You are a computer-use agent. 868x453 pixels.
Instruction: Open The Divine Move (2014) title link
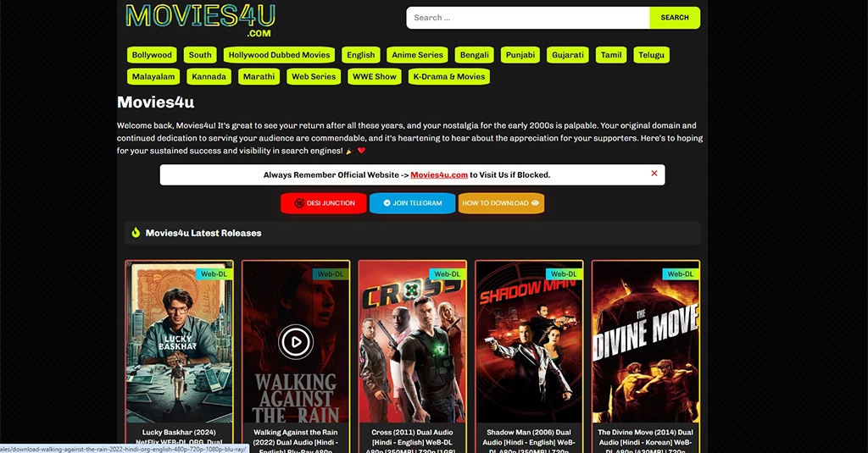(645, 441)
